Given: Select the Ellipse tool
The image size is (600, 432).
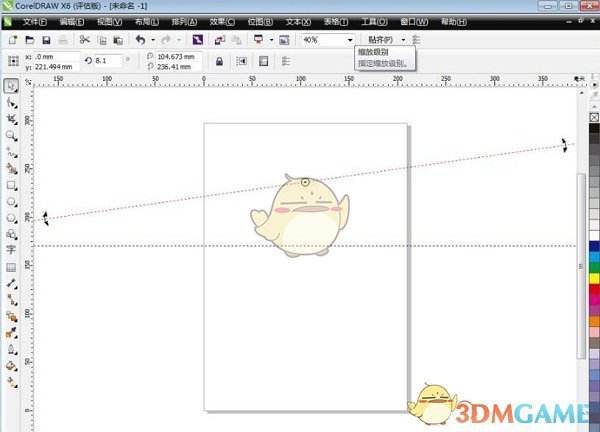Looking at the screenshot, I should (x=12, y=202).
